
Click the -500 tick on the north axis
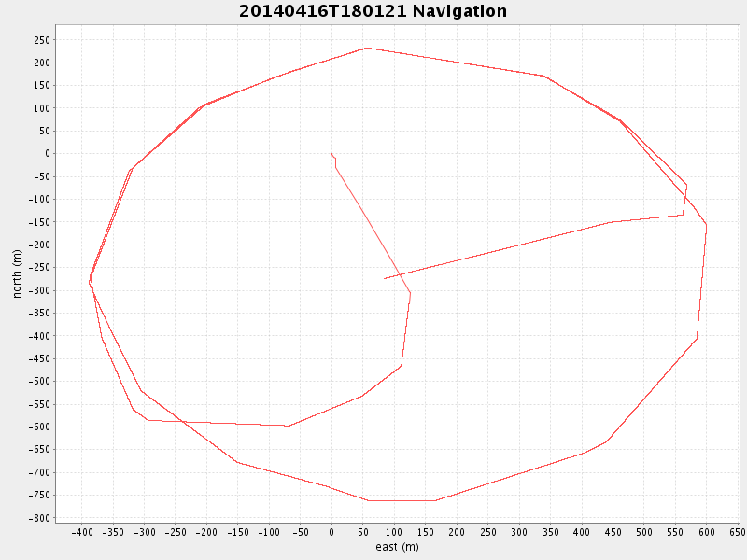pyautogui.click(x=39, y=382)
